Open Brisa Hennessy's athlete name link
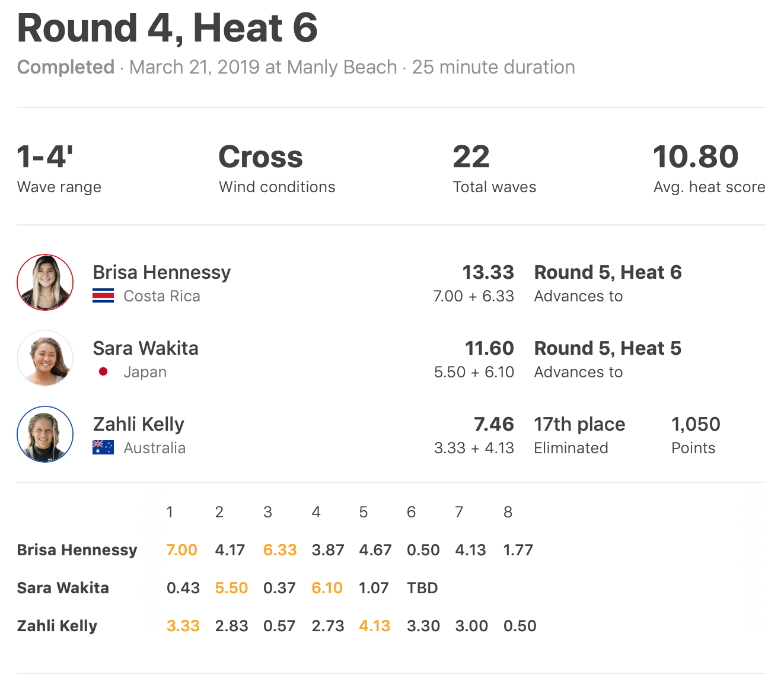 point(161,272)
